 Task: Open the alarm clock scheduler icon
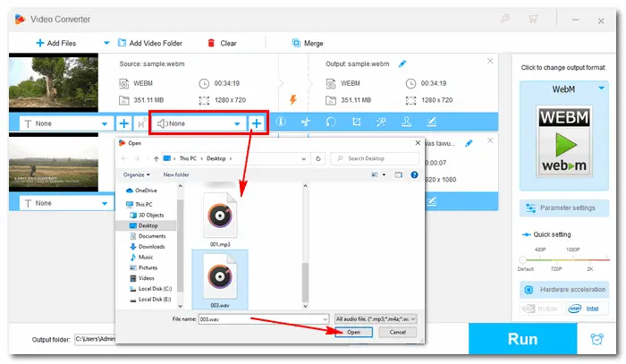point(596,339)
